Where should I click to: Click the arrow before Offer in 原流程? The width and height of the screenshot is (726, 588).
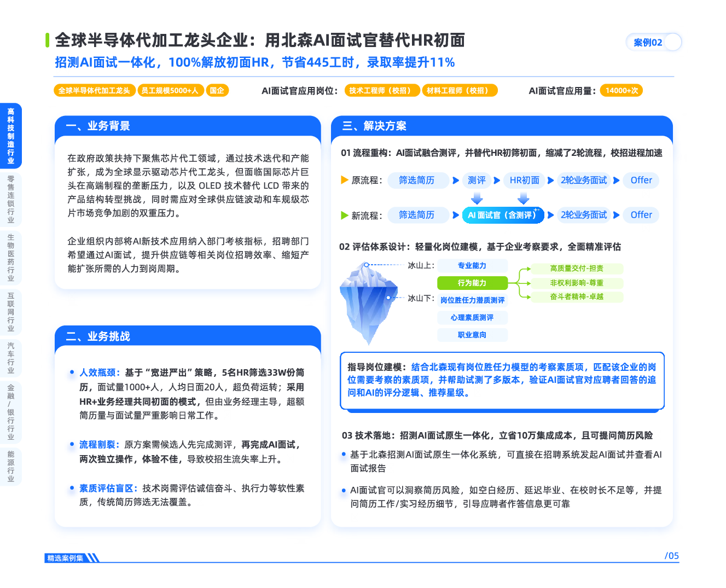(x=617, y=180)
